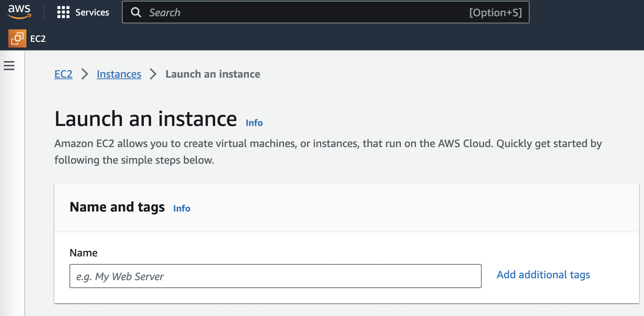This screenshot has width=644, height=316.
Task: Click the current Launch an instance breadcrumb
Action: (x=213, y=74)
